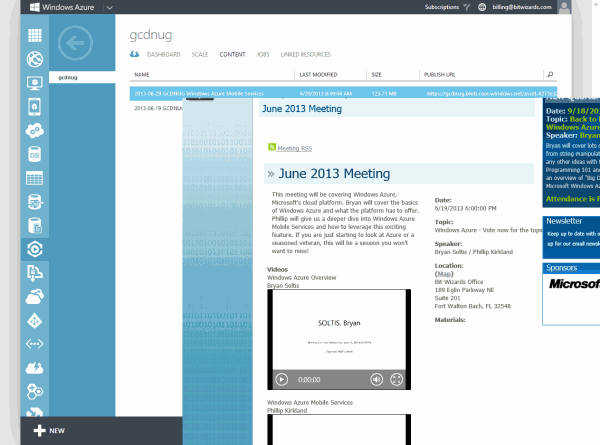Click the June 2013 Meeting large heading
Viewport: 600px width, 445px height.
click(334, 174)
